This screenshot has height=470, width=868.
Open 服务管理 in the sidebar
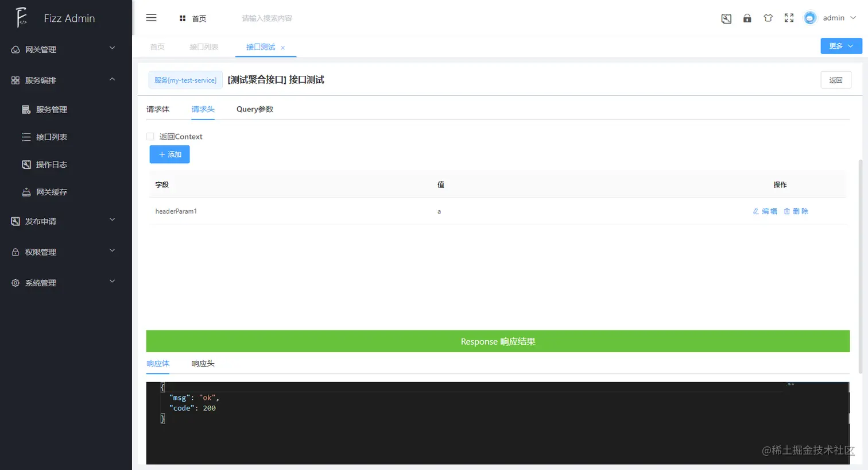click(52, 109)
